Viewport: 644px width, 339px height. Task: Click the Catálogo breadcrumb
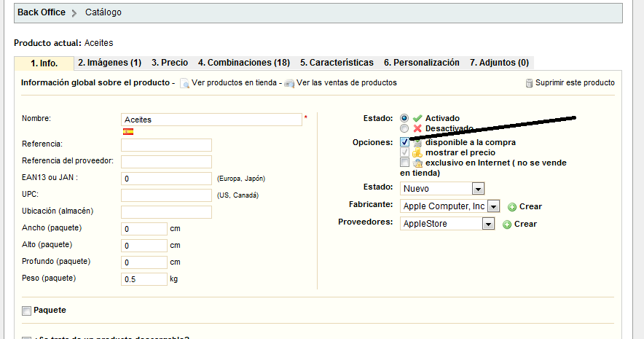[x=103, y=12]
